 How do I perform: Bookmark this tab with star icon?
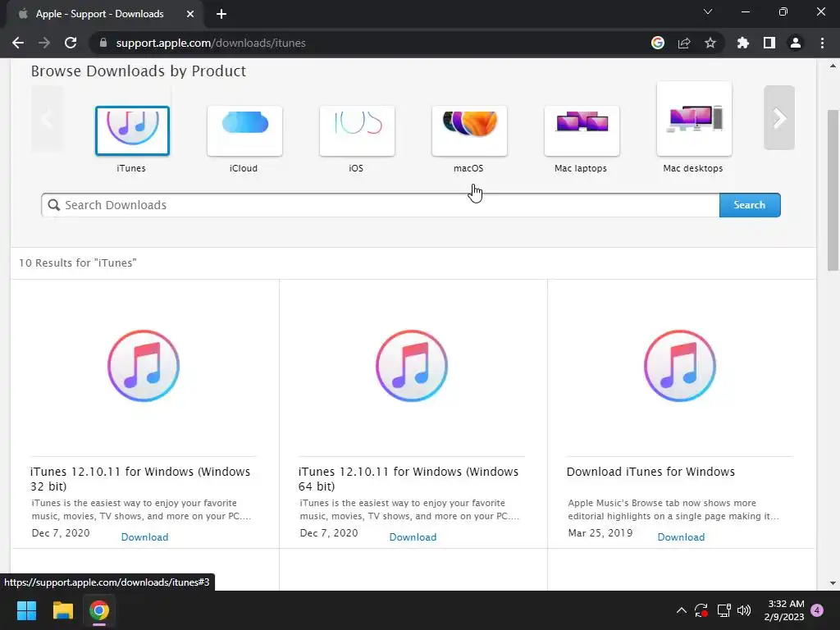[x=710, y=43]
